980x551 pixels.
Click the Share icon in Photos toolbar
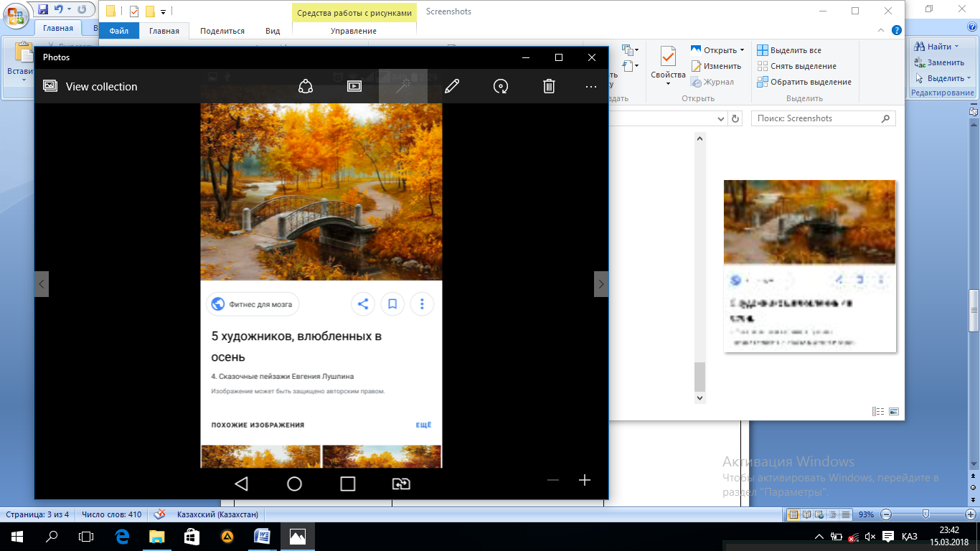pyautogui.click(x=306, y=86)
